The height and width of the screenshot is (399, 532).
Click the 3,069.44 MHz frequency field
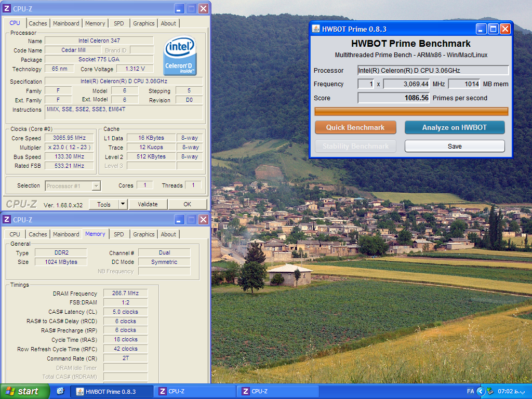click(406, 84)
